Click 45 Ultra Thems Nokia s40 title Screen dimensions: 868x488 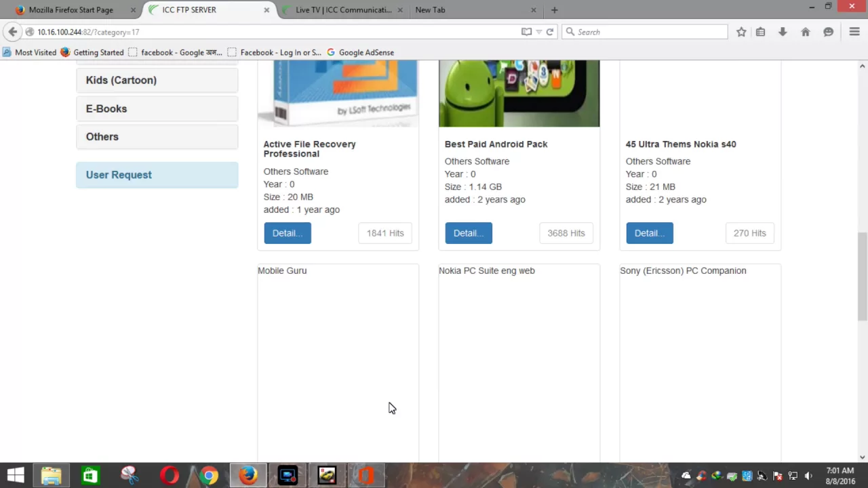tap(681, 144)
